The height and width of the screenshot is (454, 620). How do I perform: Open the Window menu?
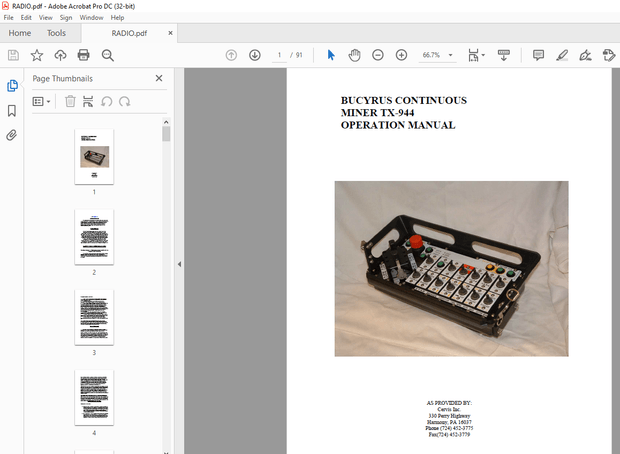pyautogui.click(x=91, y=17)
